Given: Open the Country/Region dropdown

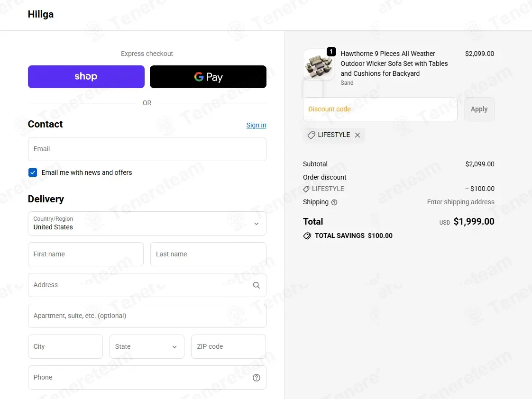Looking at the screenshot, I should click(x=147, y=223).
